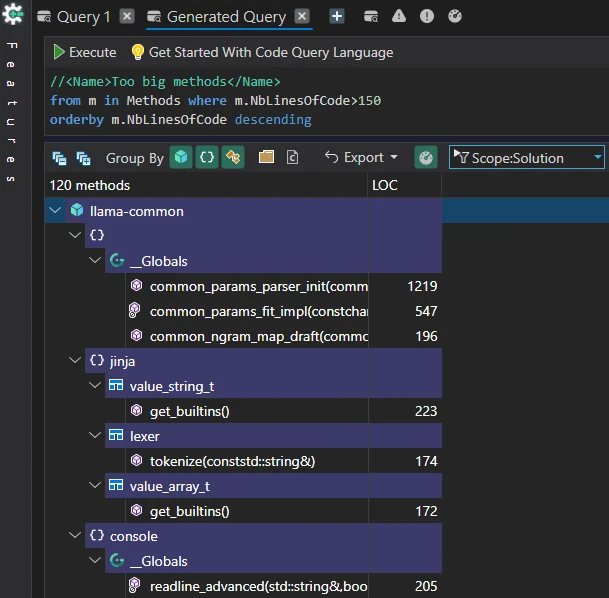Click the query editor icon after plus button
Screen dimensions: 609x598
coord(371,16)
